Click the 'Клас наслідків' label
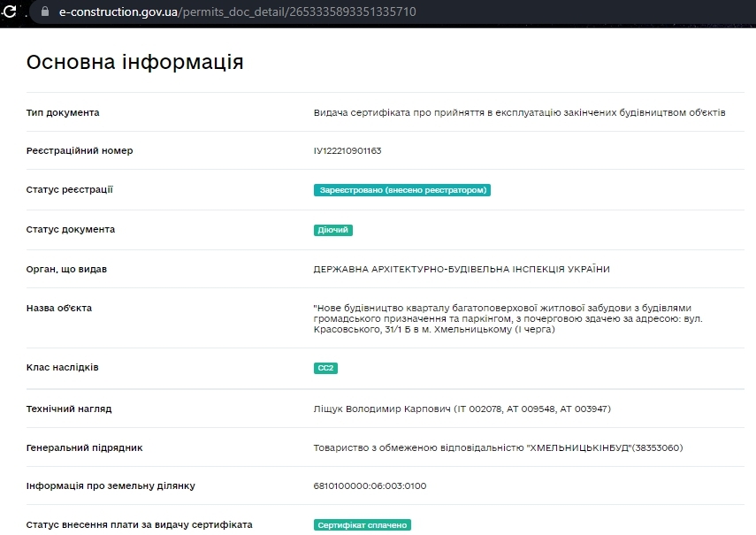Screen dimensions: 756x535 [x=62, y=367]
